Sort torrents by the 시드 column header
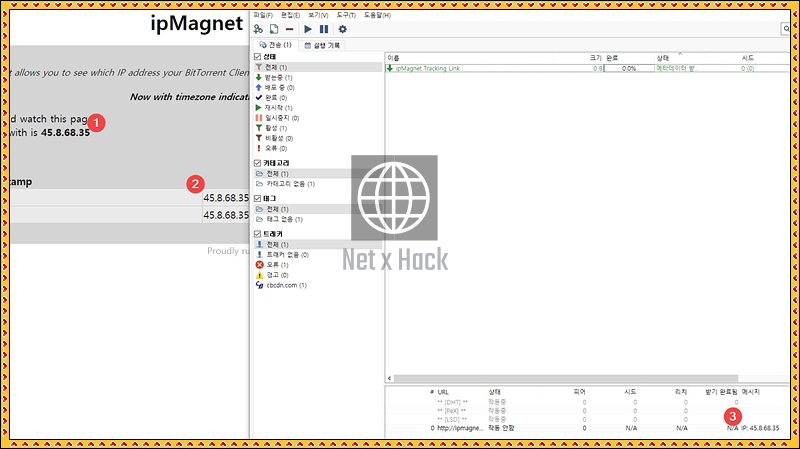Viewport: 800px width, 449px height. point(747,58)
